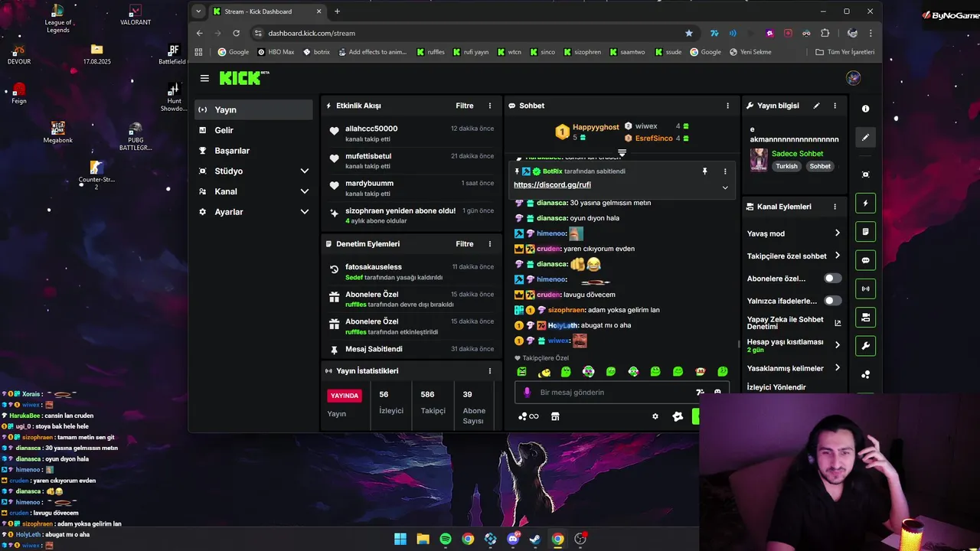The image size is (980, 551).
Task: Open the ruffles bookmark
Action: [x=430, y=52]
